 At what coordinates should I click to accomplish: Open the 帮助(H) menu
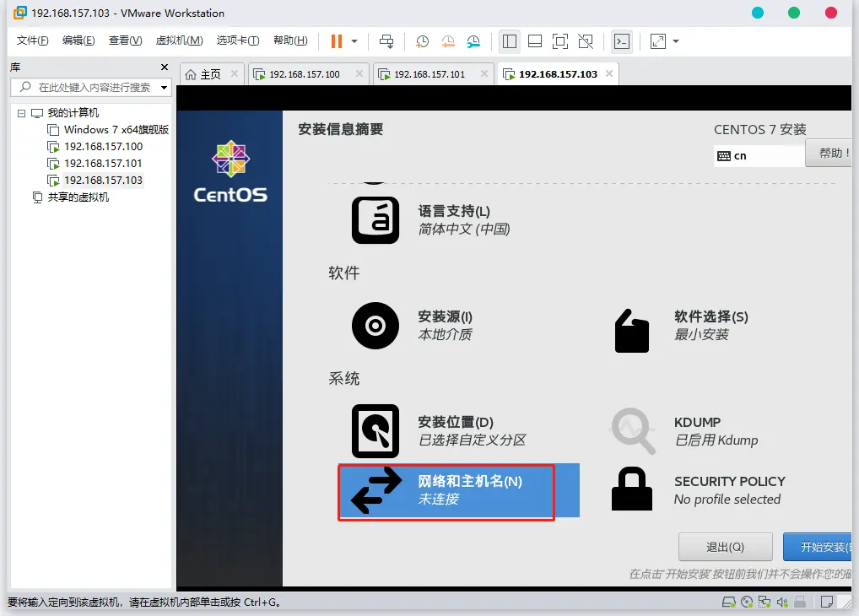tap(290, 41)
